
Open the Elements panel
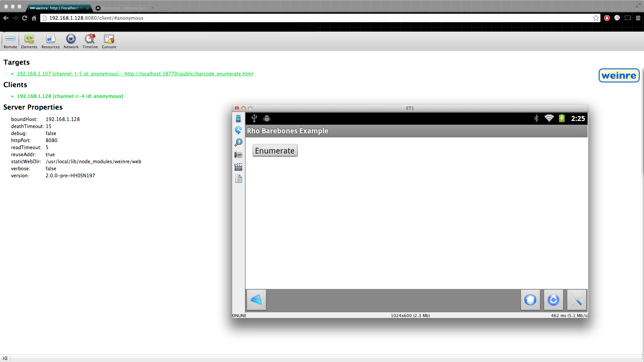(x=29, y=41)
